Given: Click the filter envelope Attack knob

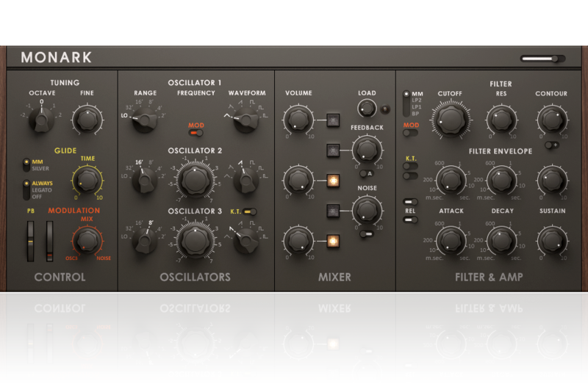Looking at the screenshot, I should point(451,180).
